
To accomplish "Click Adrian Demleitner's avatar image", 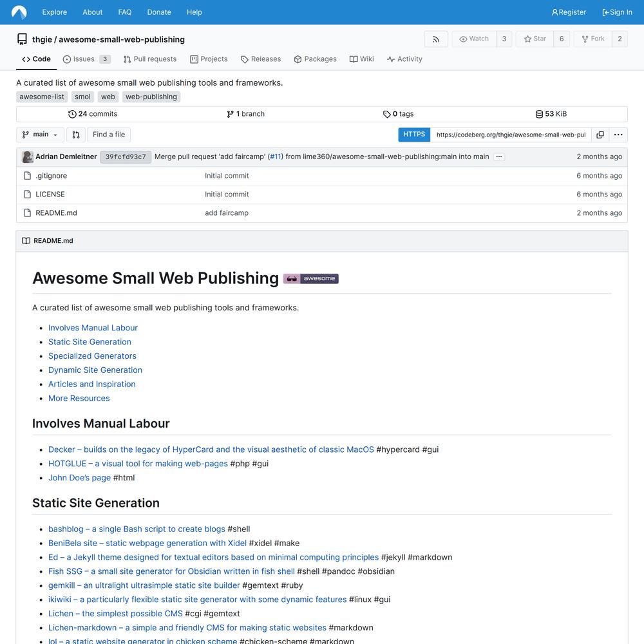I will point(28,157).
